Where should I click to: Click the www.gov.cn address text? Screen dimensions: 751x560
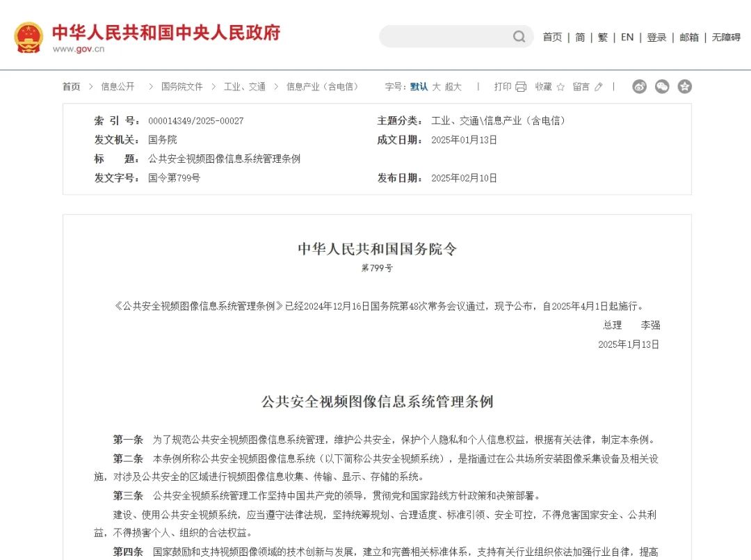click(x=79, y=49)
